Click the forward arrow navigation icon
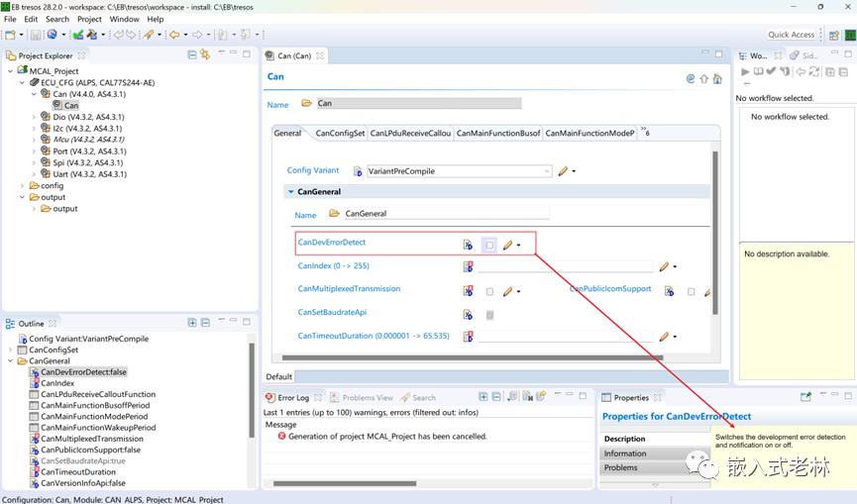 click(197, 35)
